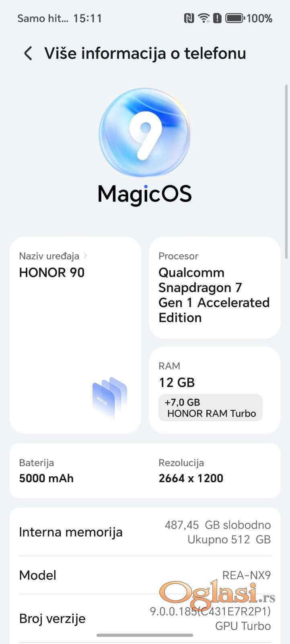Tap the Procesor card
This screenshot has height=644, width=290.
pos(214,287)
